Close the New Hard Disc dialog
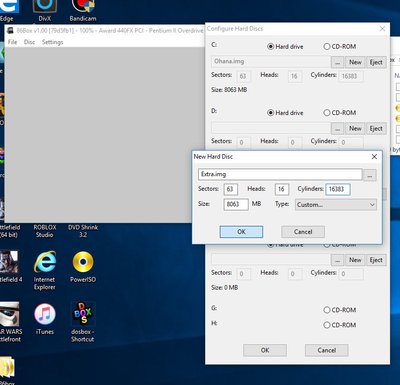 coord(374,157)
